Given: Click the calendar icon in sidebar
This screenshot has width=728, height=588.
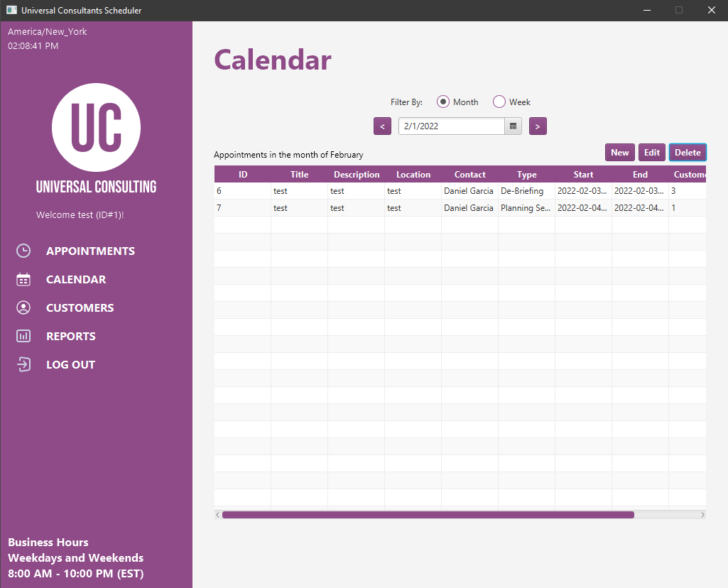Looking at the screenshot, I should tap(23, 279).
